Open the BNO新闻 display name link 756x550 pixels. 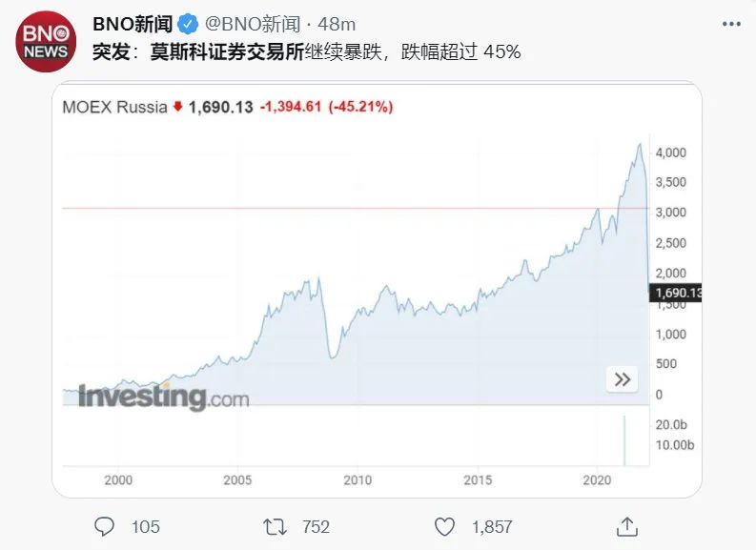133,24
